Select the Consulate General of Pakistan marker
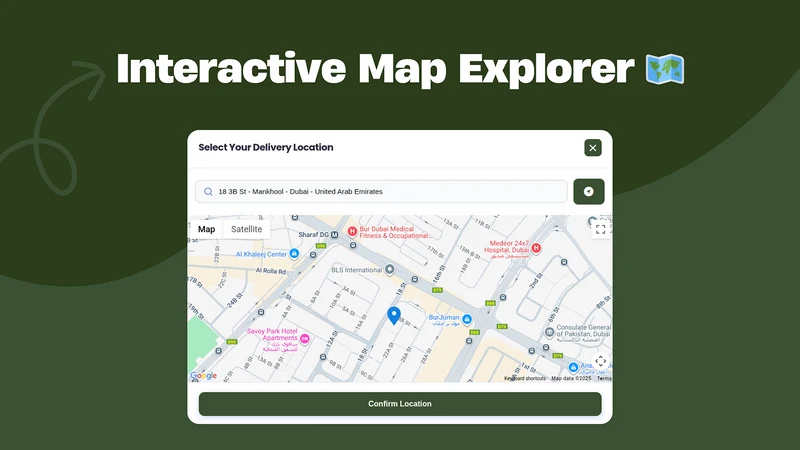The height and width of the screenshot is (450, 800). point(549,333)
